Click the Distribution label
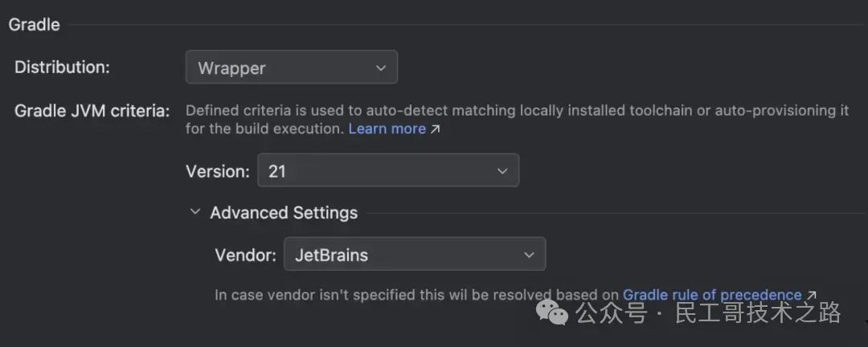The image size is (868, 347). tap(62, 67)
